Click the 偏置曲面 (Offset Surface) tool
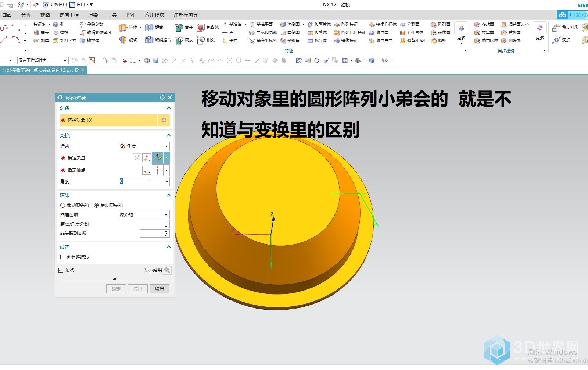This screenshot has width=588, height=370. pos(381,40)
